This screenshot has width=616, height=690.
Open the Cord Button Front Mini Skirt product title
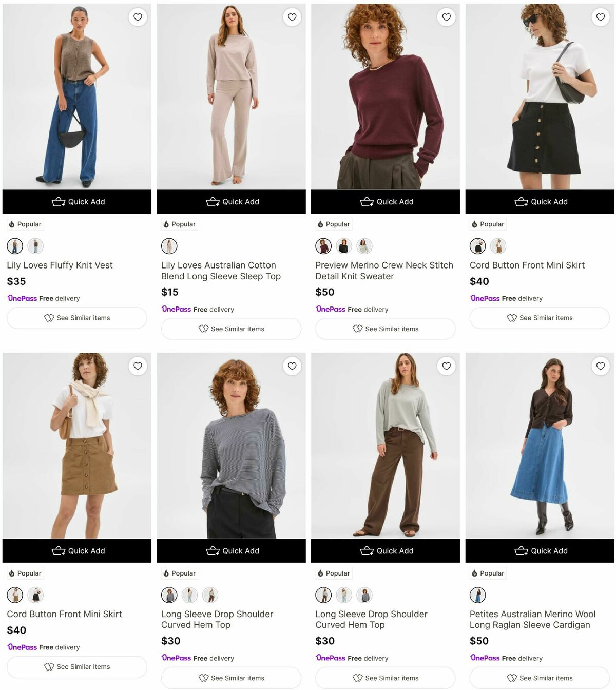point(527,265)
